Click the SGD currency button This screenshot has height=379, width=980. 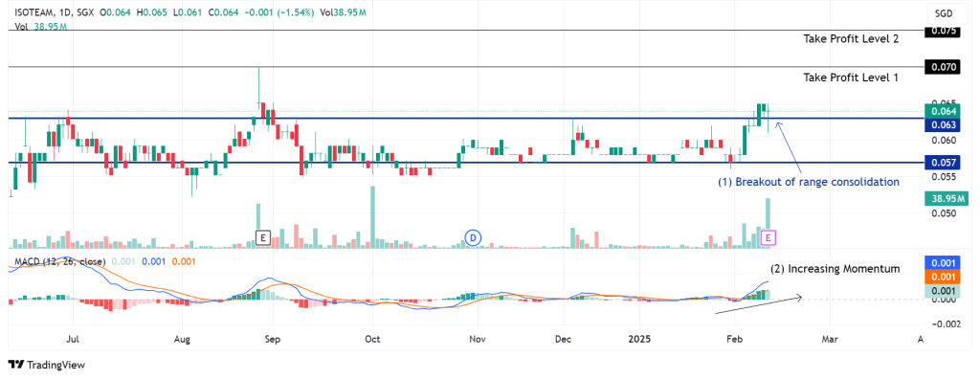944,12
